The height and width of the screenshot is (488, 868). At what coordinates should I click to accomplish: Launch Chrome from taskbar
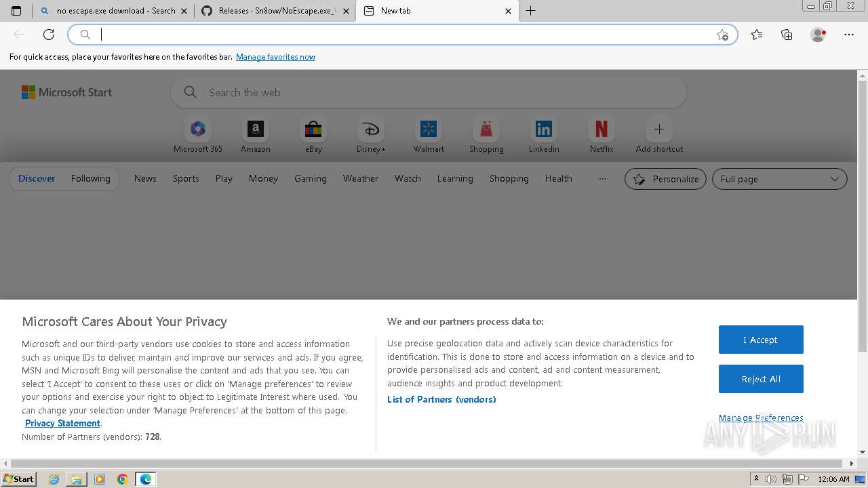[122, 479]
